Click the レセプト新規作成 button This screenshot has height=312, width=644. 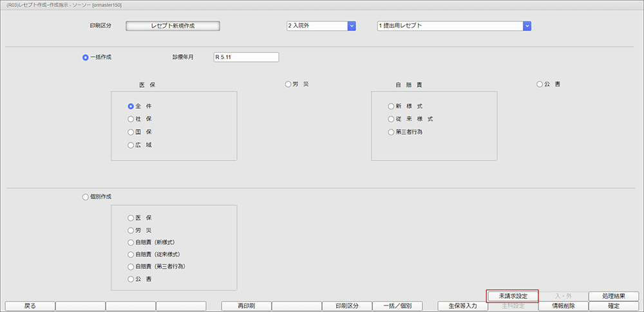(173, 26)
